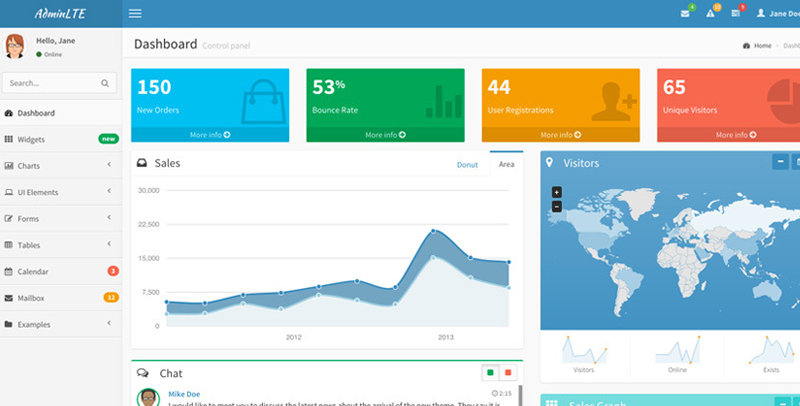Open Dashboard in the sidebar
800x406 pixels.
[61, 113]
